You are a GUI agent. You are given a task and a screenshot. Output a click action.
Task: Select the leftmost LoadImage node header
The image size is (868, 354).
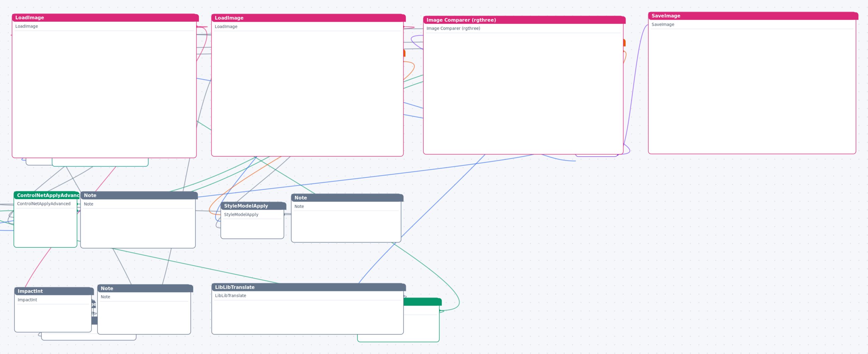(x=105, y=17)
